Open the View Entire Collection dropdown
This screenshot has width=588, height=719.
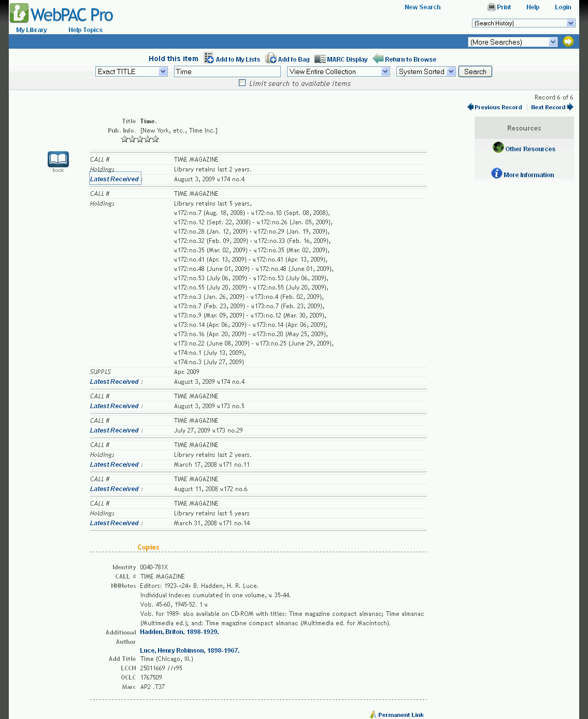(x=338, y=71)
